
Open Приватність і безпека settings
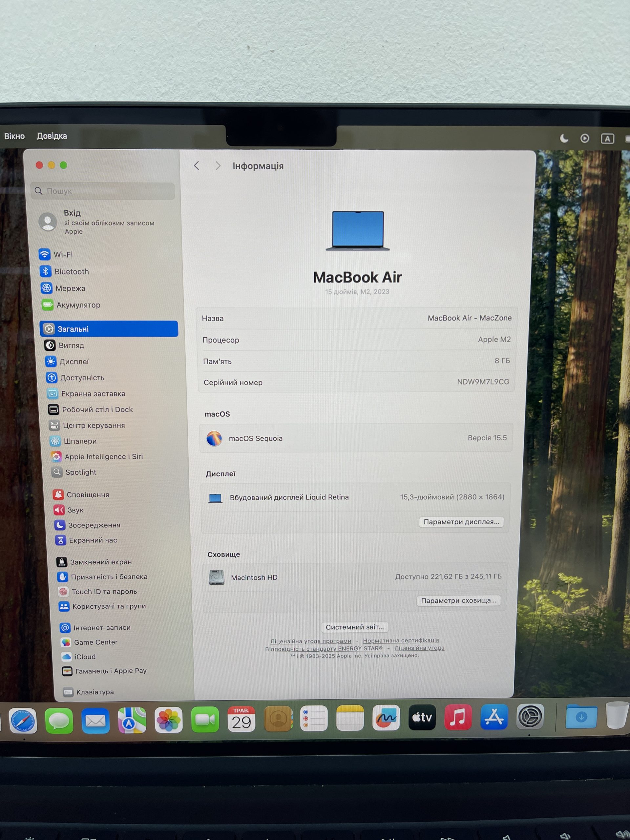(x=102, y=577)
